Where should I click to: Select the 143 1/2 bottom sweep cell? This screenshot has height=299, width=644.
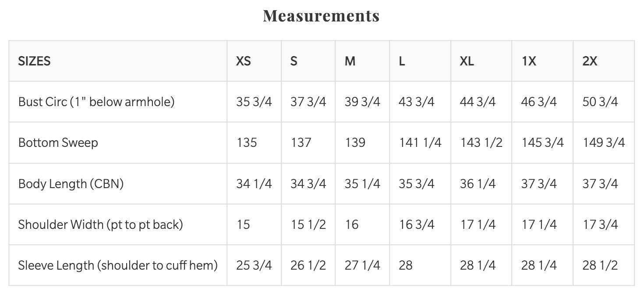coord(481,142)
